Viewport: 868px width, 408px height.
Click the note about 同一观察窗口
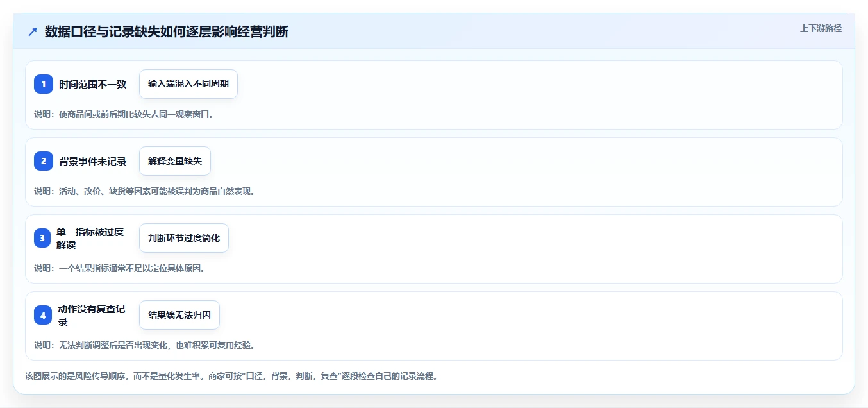click(124, 114)
